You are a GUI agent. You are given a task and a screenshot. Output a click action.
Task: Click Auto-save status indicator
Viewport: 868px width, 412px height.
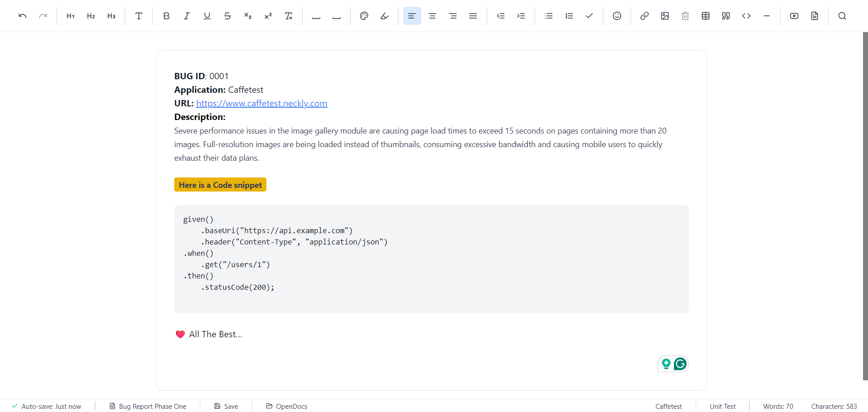[x=47, y=406]
